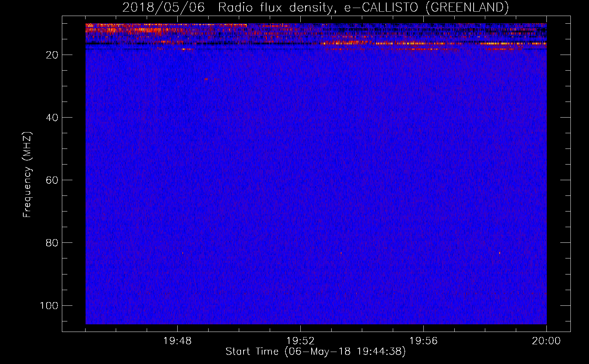Select the 'Frequency (MHZ)' axis label

pyautogui.click(x=27, y=174)
